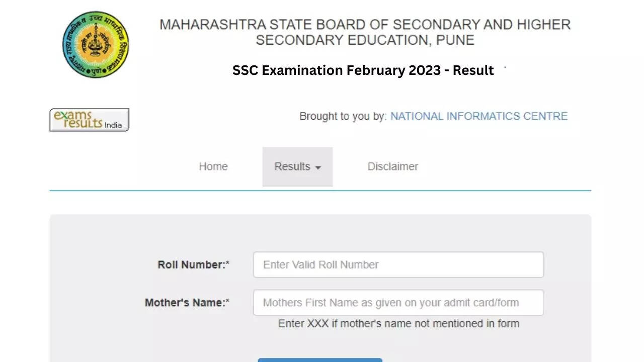The width and height of the screenshot is (644, 362).
Task: Focus the Roll Number input field
Action: click(x=398, y=264)
